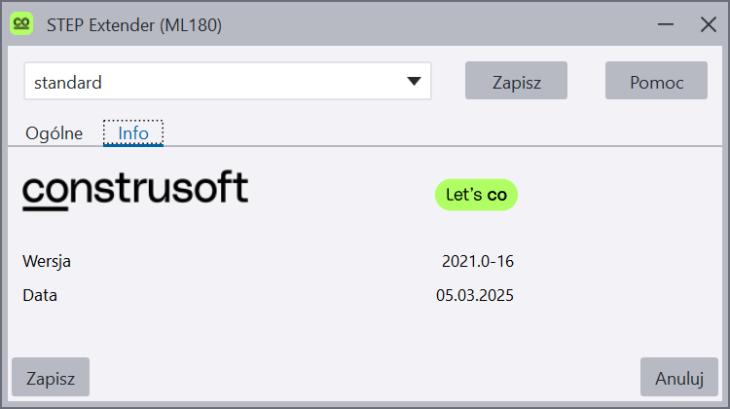The width and height of the screenshot is (730, 409).
Task: Select the Info tab
Action: (x=133, y=133)
